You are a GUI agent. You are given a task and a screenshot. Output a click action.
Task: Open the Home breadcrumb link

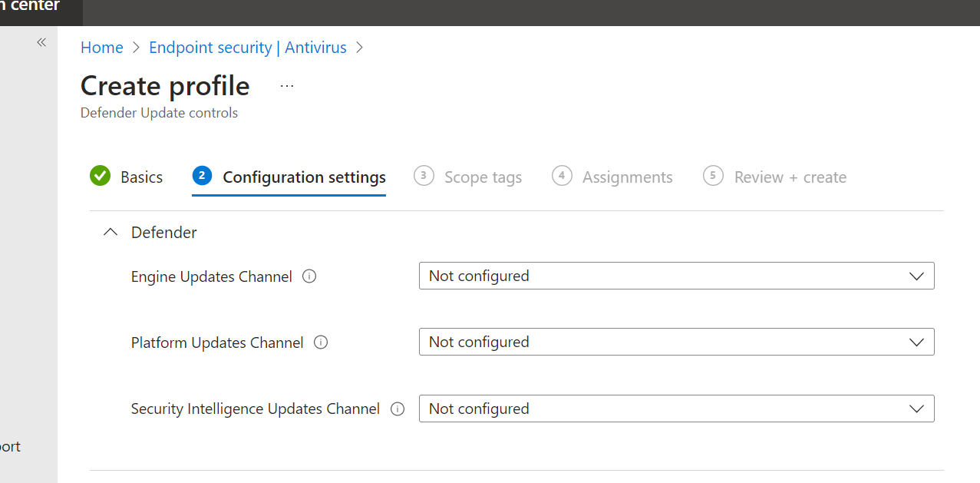click(101, 47)
